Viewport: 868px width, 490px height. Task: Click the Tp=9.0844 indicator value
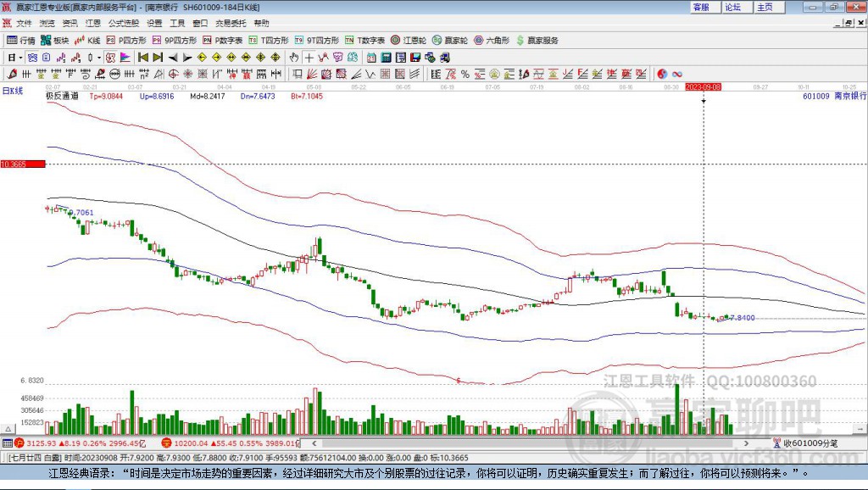tap(106, 96)
